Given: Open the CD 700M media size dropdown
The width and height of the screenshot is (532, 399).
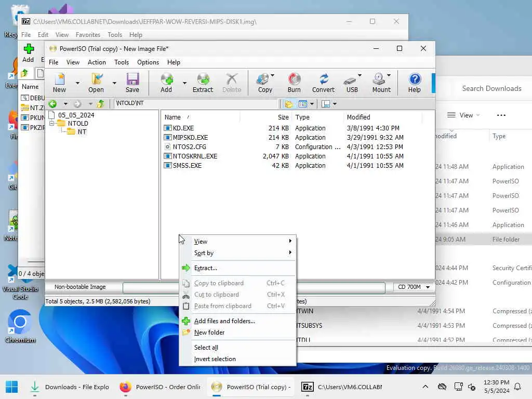Looking at the screenshot, I should point(414,287).
